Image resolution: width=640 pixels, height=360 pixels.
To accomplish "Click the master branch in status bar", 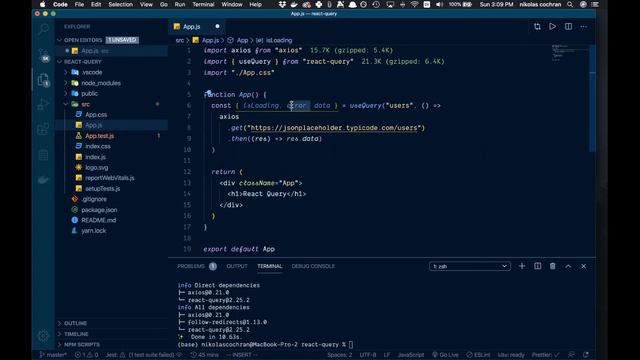I will click(x=53, y=355).
